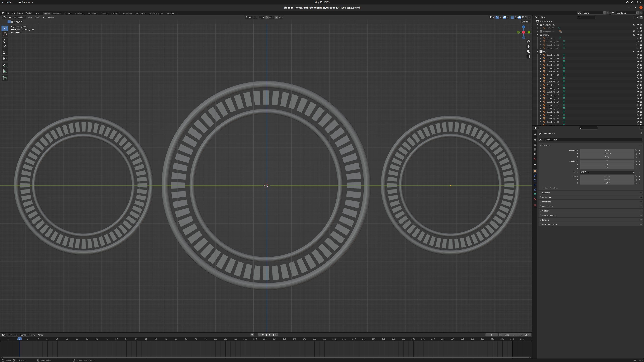644x362 pixels.
Task: Select the Measure tool
Action: (5, 71)
